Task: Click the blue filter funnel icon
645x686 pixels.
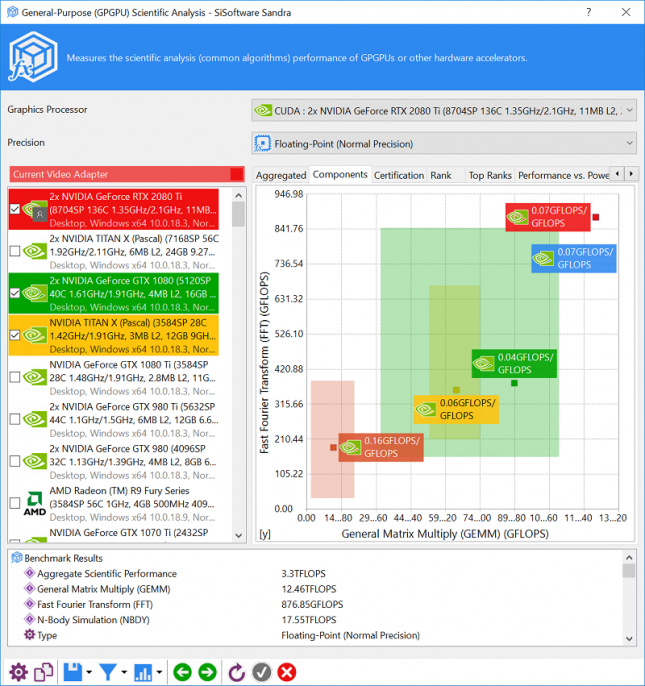Action: point(108,672)
